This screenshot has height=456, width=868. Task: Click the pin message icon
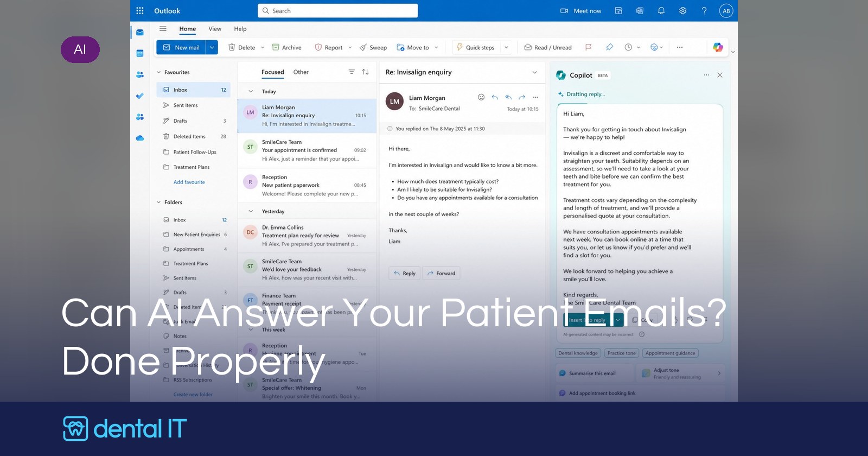(609, 48)
